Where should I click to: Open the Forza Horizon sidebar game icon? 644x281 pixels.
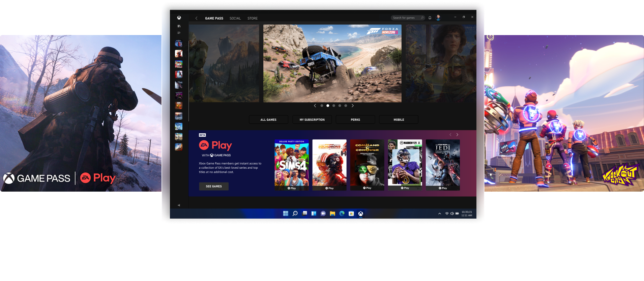pos(179,147)
